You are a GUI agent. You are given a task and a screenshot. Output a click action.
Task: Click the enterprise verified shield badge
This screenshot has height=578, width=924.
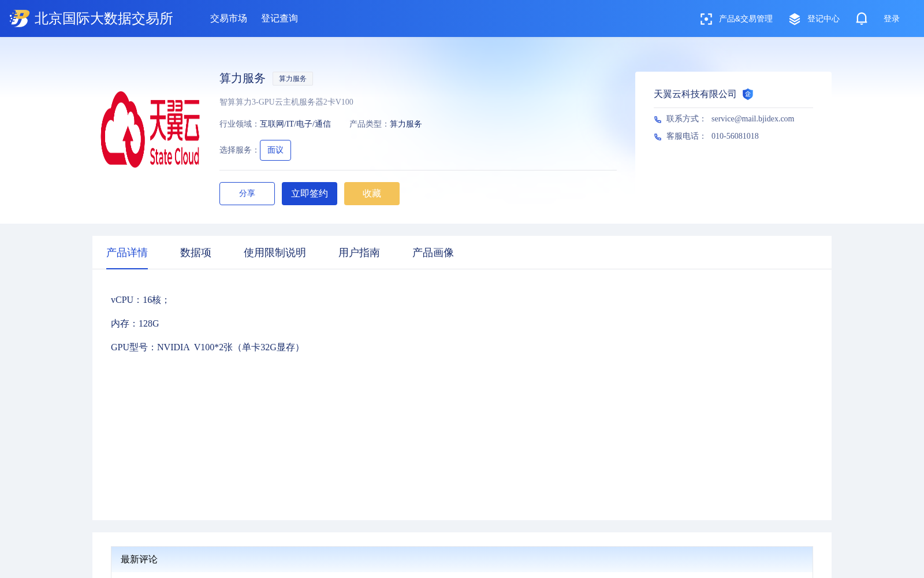click(x=748, y=94)
